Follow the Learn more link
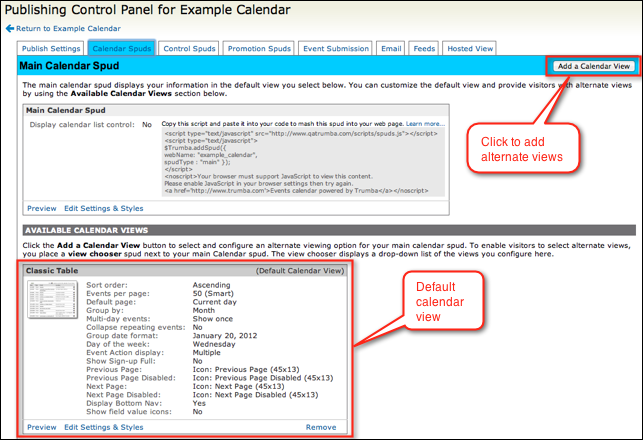Screen dimensions: 643x440 click(x=425, y=123)
